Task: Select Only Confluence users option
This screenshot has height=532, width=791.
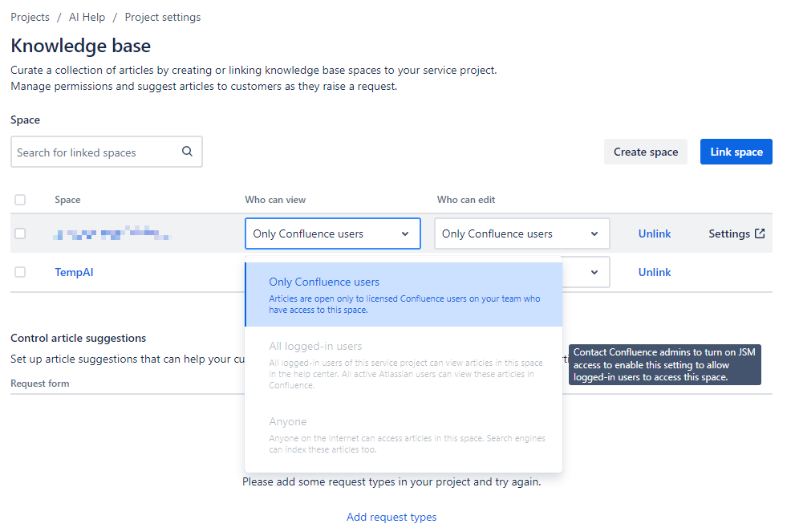Action: coord(404,294)
